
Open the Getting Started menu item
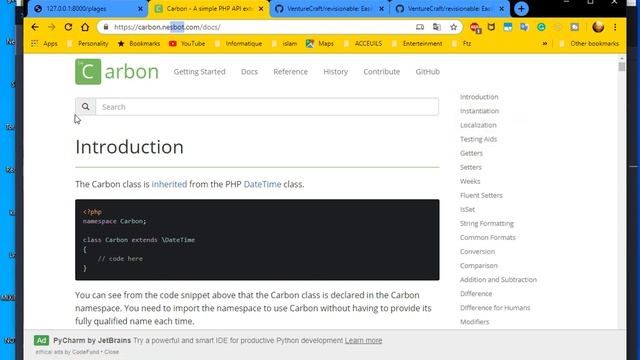coord(199,71)
